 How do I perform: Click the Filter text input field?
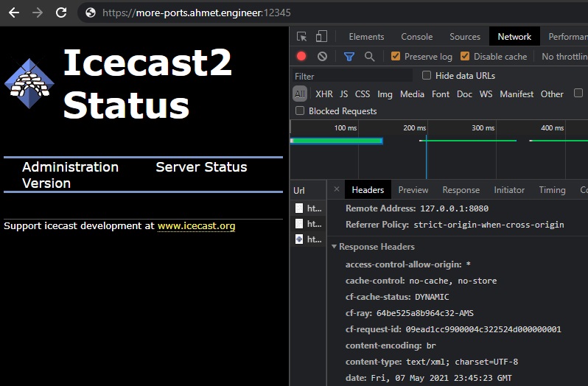coord(352,76)
